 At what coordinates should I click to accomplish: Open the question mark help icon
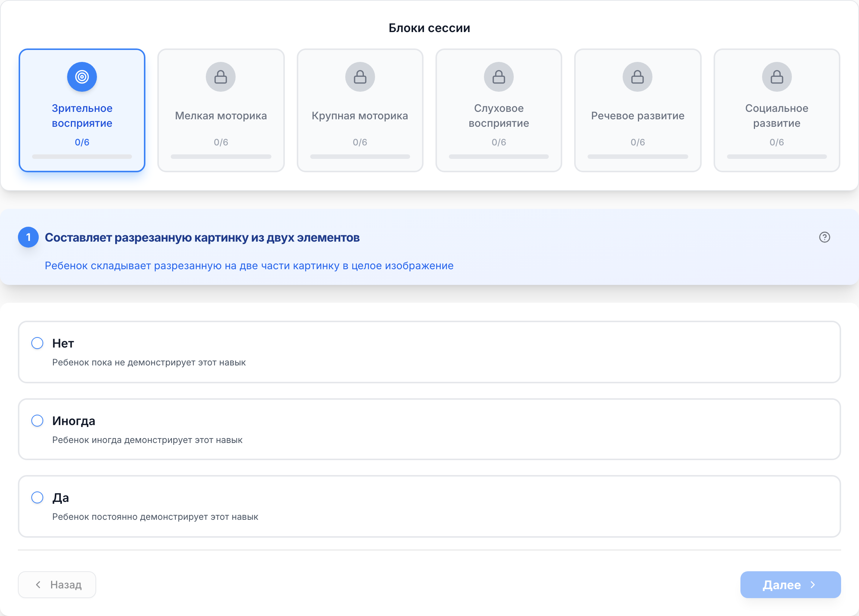[825, 237]
